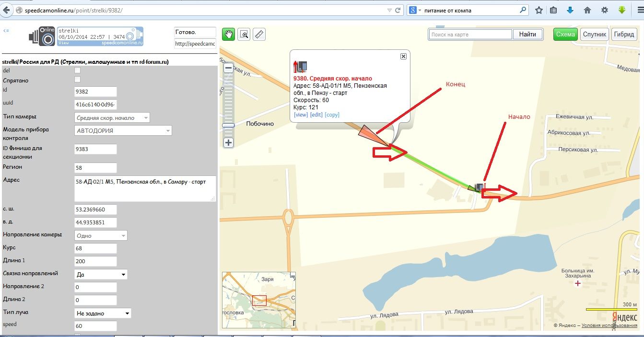Switch map to Гибрид view
The image size is (644, 337).
tap(624, 34)
